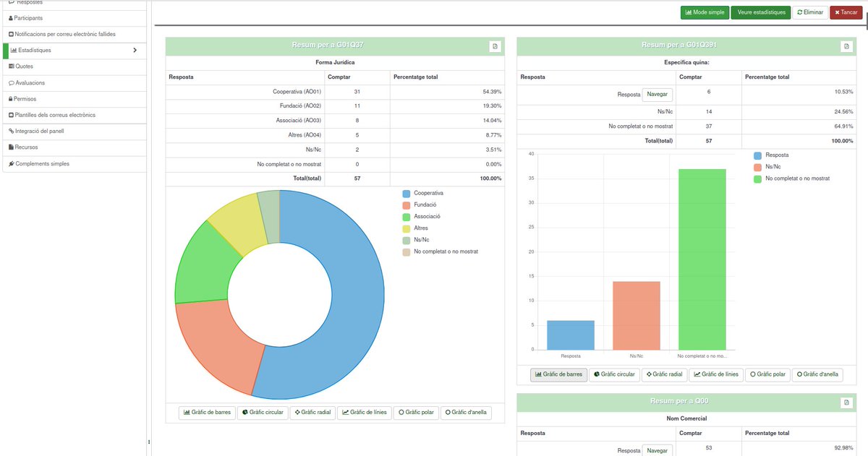Switch G01Q37 chart to Gràfic radial

[x=312, y=413]
